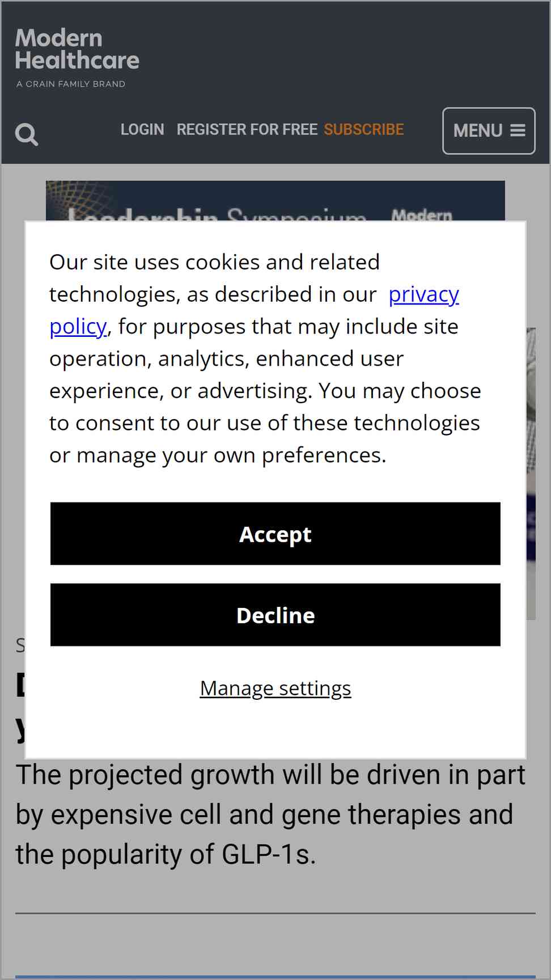Image resolution: width=551 pixels, height=980 pixels.
Task: Accept cookies with the Accept button
Action: coord(275,534)
